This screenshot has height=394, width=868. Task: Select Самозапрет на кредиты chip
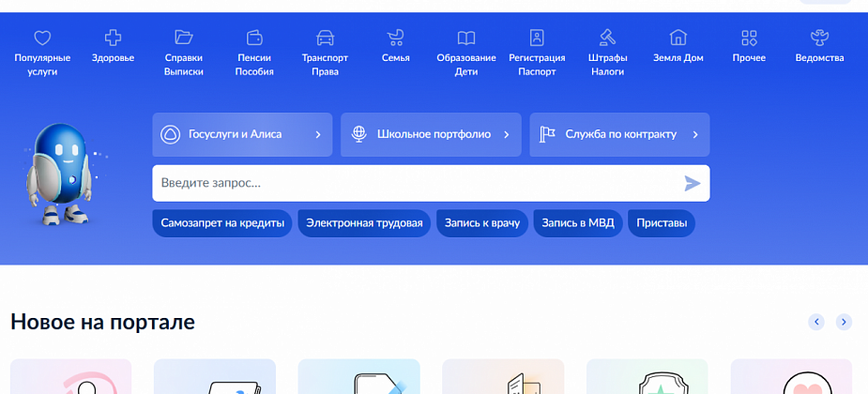coord(222,223)
